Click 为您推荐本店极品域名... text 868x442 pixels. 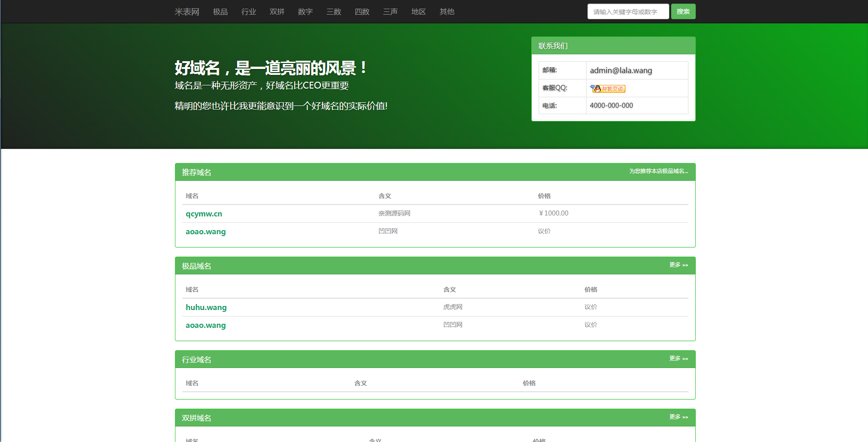coord(658,171)
